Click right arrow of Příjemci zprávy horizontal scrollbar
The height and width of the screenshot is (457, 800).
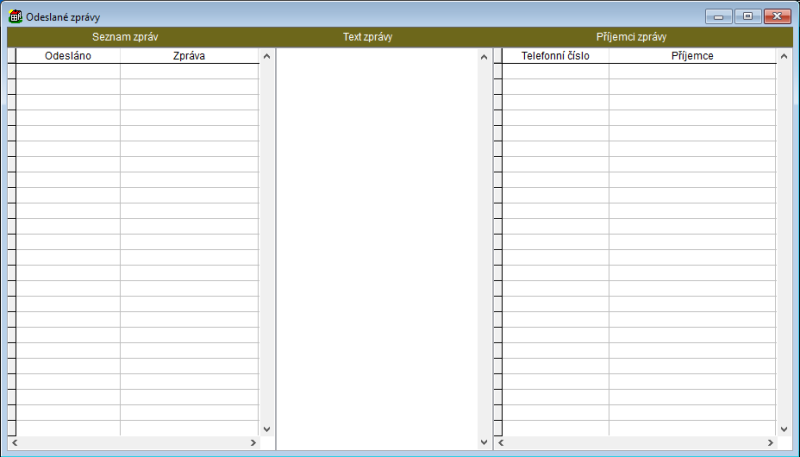[x=769, y=442]
